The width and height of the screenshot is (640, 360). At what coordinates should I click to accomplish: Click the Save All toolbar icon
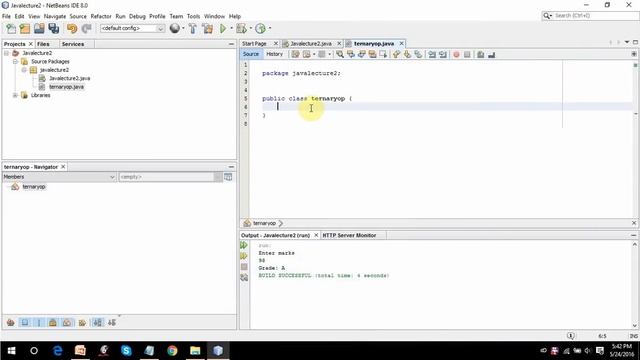(x=53, y=28)
